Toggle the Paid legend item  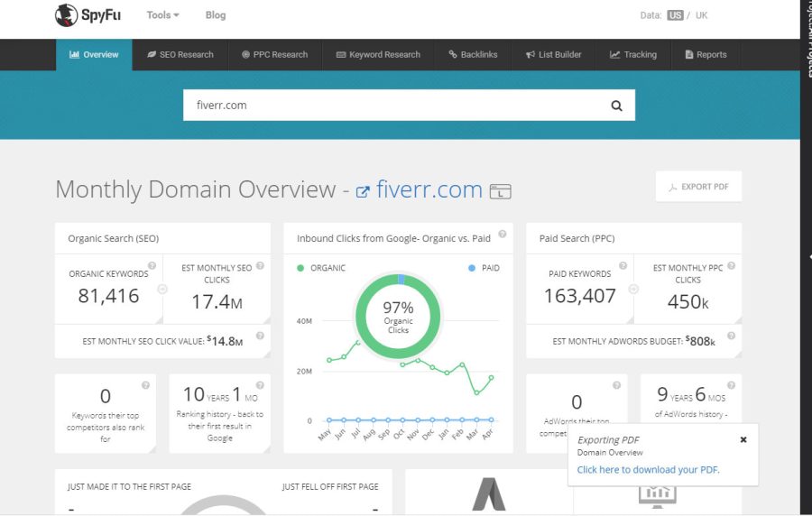[x=484, y=268]
